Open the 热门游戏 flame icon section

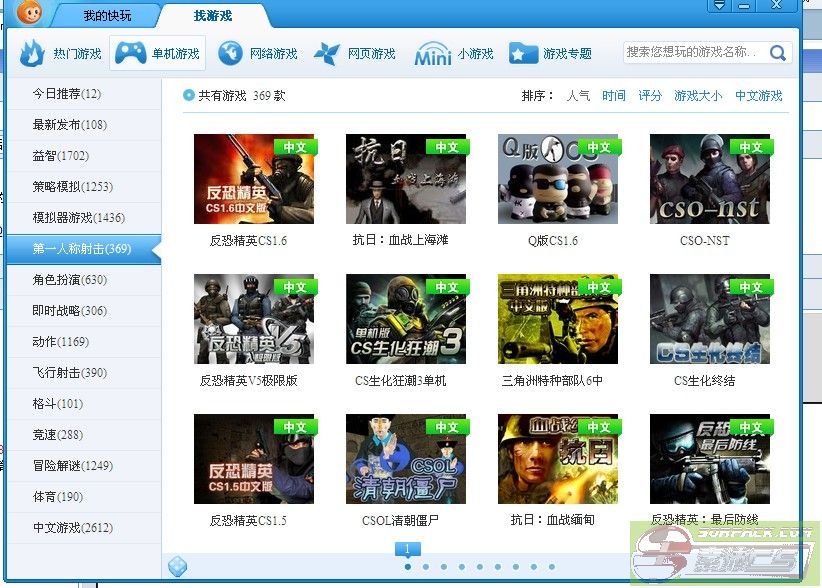click(33, 53)
